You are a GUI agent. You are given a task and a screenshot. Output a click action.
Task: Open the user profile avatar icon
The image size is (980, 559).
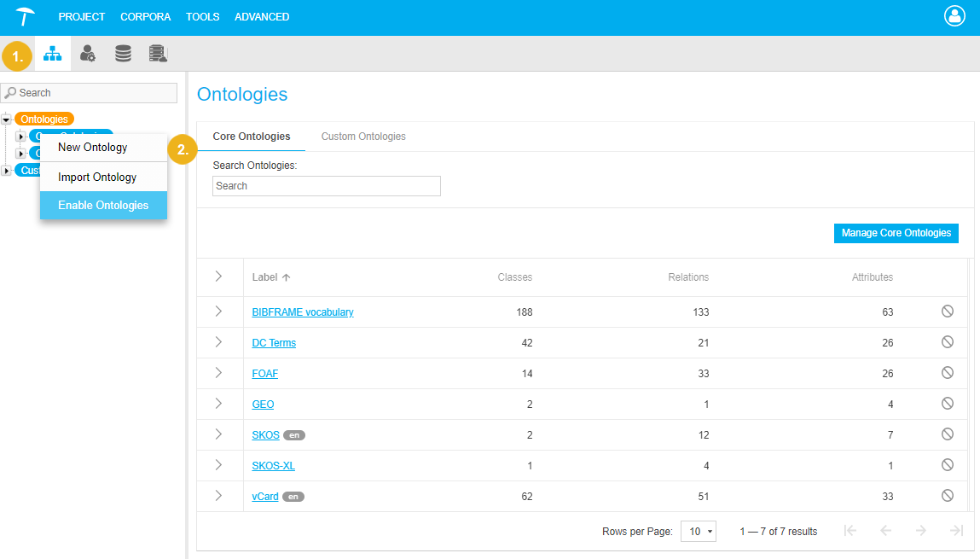point(954,16)
